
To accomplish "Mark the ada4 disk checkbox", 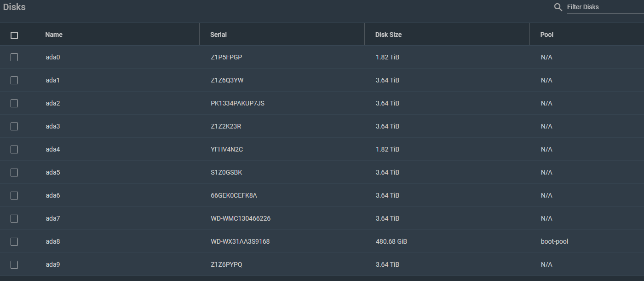I will (14, 149).
